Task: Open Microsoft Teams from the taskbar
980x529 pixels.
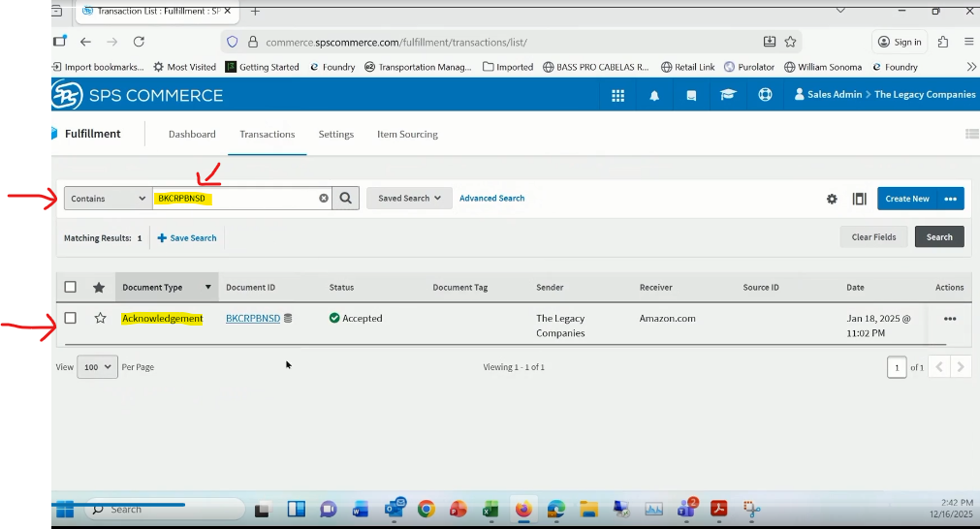Action: 687,509
